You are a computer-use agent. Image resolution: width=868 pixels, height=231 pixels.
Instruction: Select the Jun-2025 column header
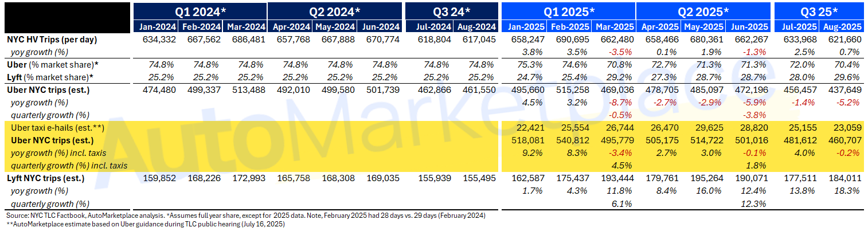tap(748, 26)
